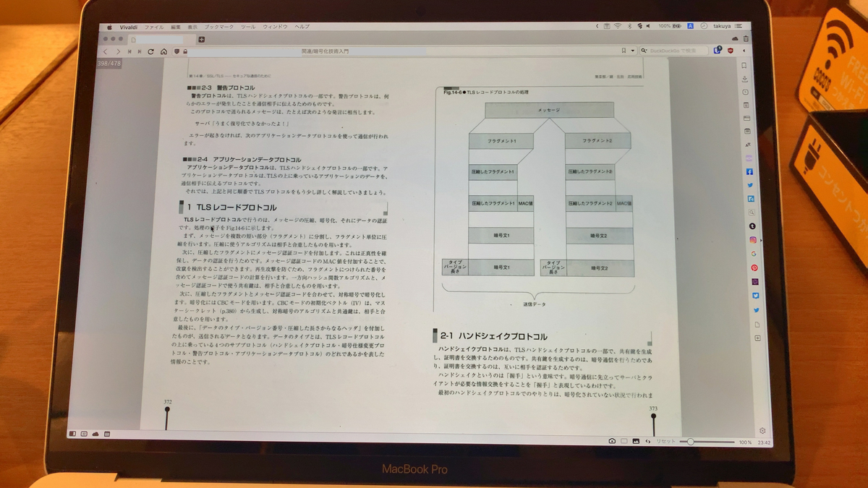This screenshot has width=868, height=488.
Task: Click heading 1 TLSレコードプロトコル
Action: (x=231, y=207)
